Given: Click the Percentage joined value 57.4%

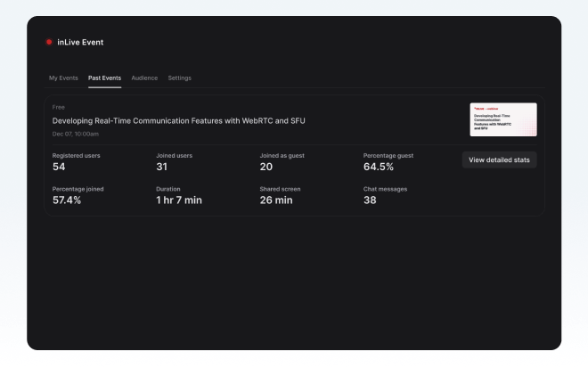Looking at the screenshot, I should pyautogui.click(x=67, y=200).
